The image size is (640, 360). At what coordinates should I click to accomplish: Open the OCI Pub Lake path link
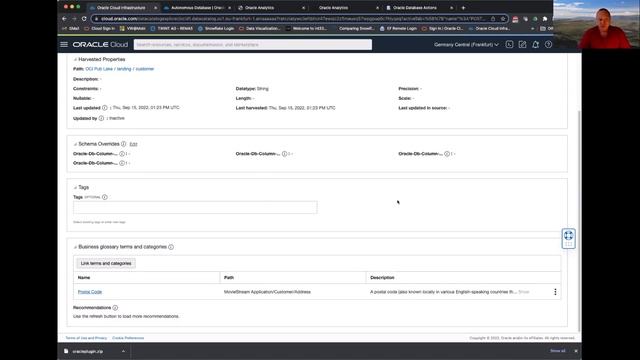[99, 69]
